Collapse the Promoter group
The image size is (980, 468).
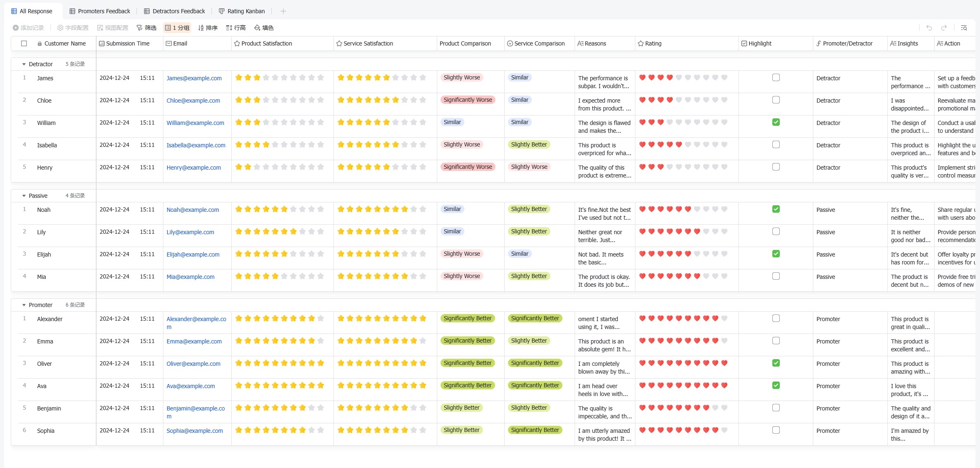click(24, 305)
